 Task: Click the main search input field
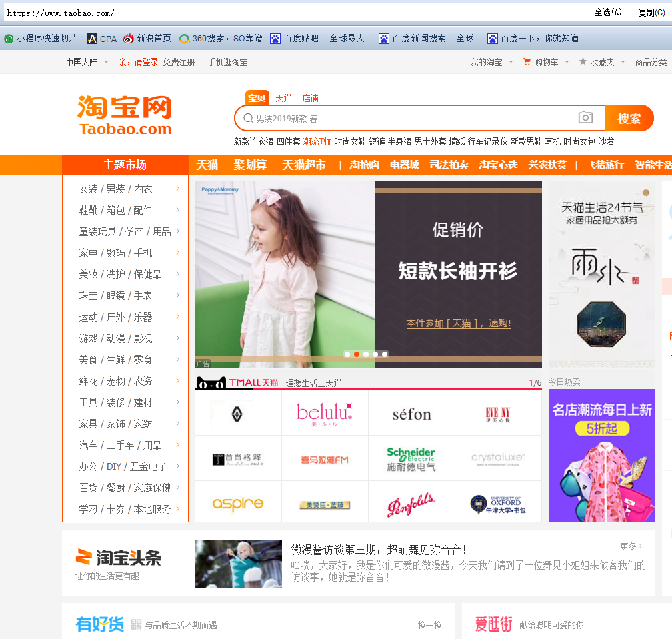pos(419,118)
